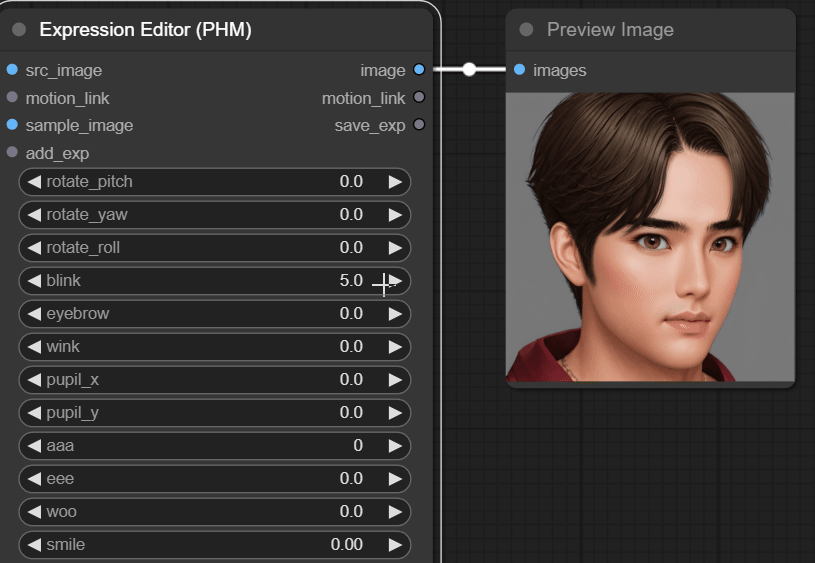Decrease blink value with left arrow
The width and height of the screenshot is (815, 563).
click(x=34, y=281)
